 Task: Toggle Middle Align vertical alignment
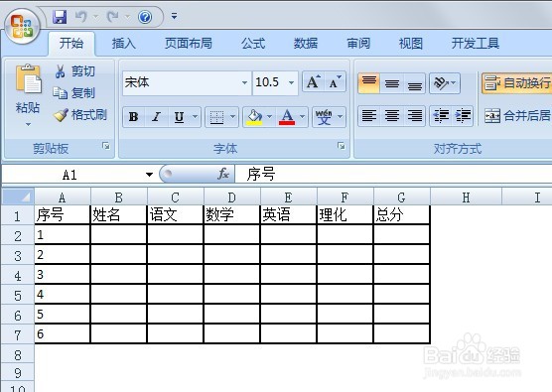tap(391, 83)
